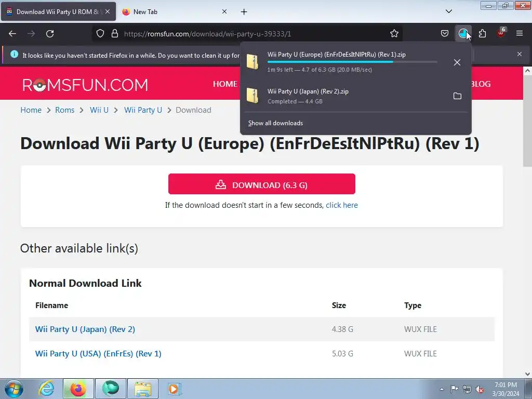Click the scrollbar up arrow
Screen dimensions: 532x399
527,71
